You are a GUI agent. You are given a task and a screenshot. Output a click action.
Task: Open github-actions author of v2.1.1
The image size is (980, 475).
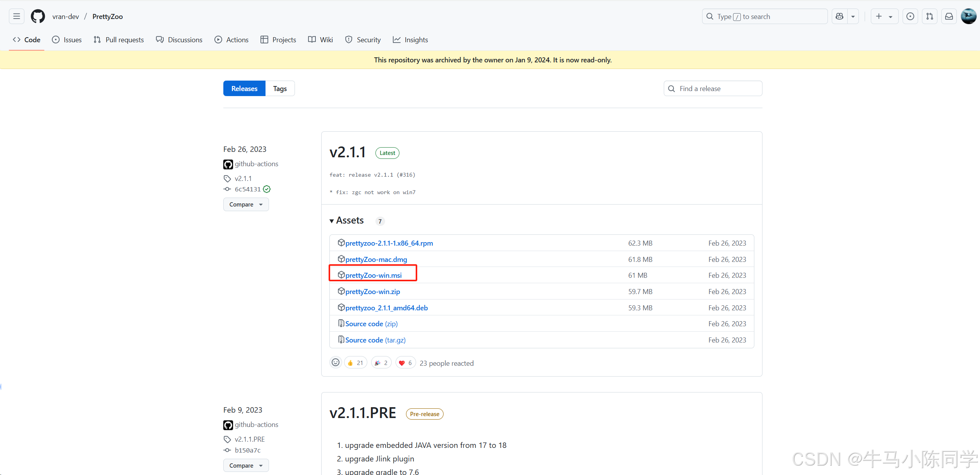click(x=257, y=164)
